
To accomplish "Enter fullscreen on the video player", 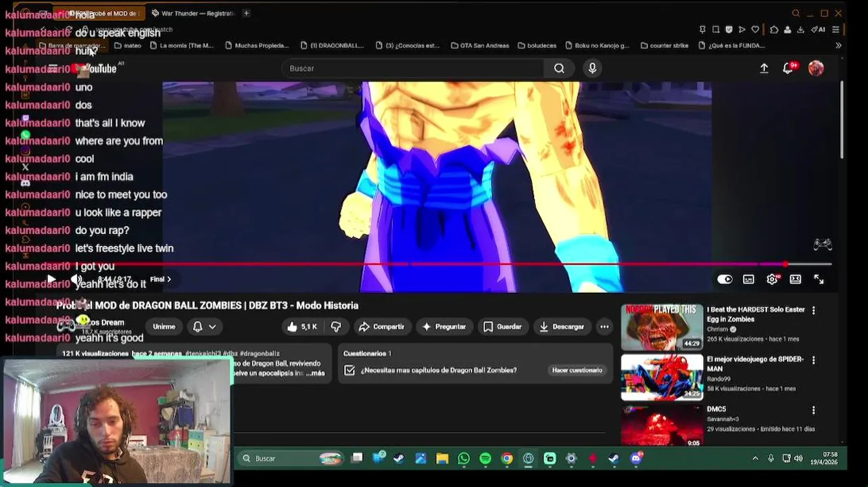I will (x=819, y=279).
